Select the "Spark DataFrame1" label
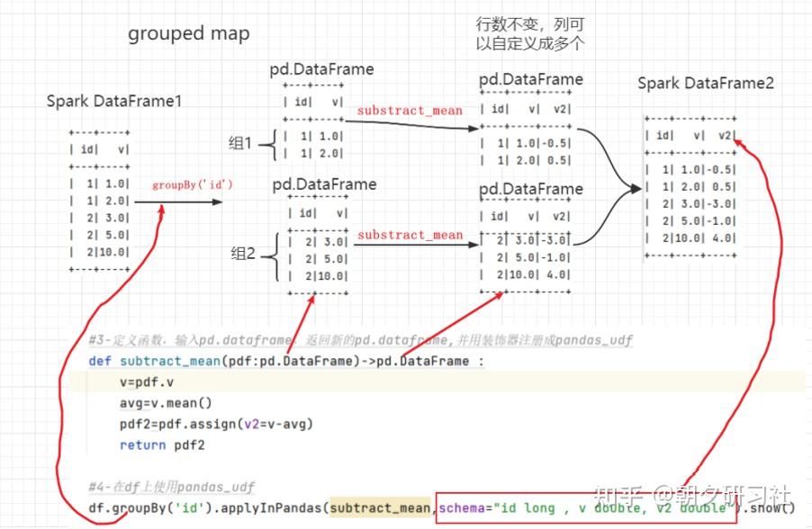Screen dimensions: 812x529 (114, 101)
